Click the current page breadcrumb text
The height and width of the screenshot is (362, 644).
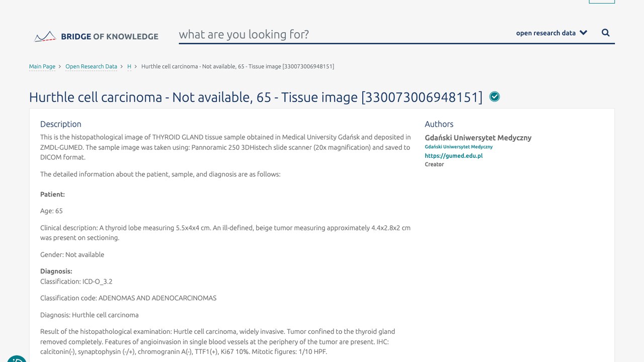click(x=237, y=66)
